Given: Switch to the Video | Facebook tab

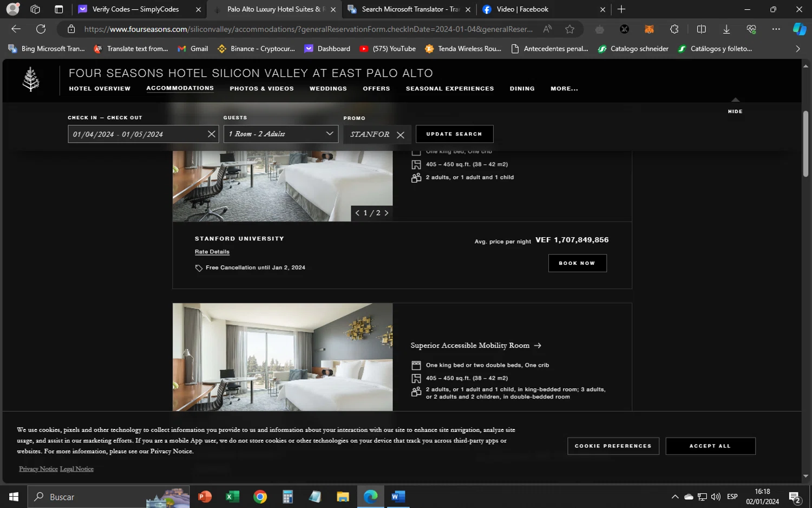Looking at the screenshot, I should click(544, 9).
